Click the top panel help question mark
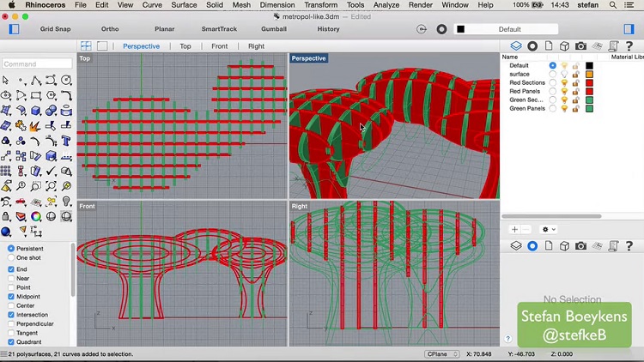The height and width of the screenshot is (362, 644). [x=629, y=46]
